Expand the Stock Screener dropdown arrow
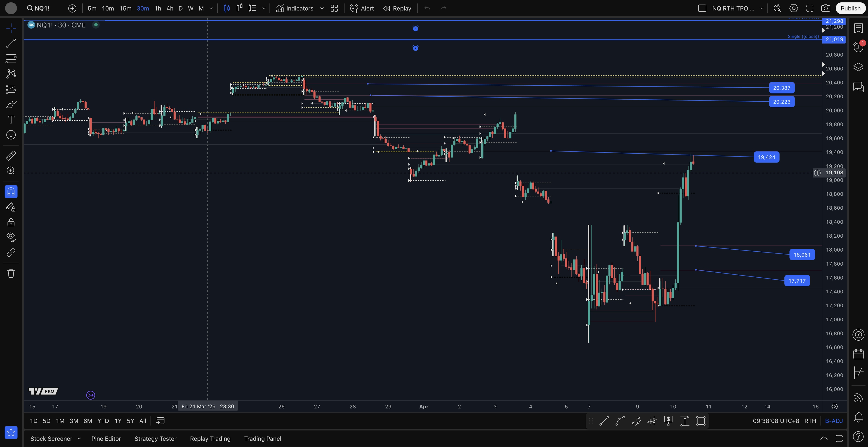 pyautogui.click(x=79, y=439)
